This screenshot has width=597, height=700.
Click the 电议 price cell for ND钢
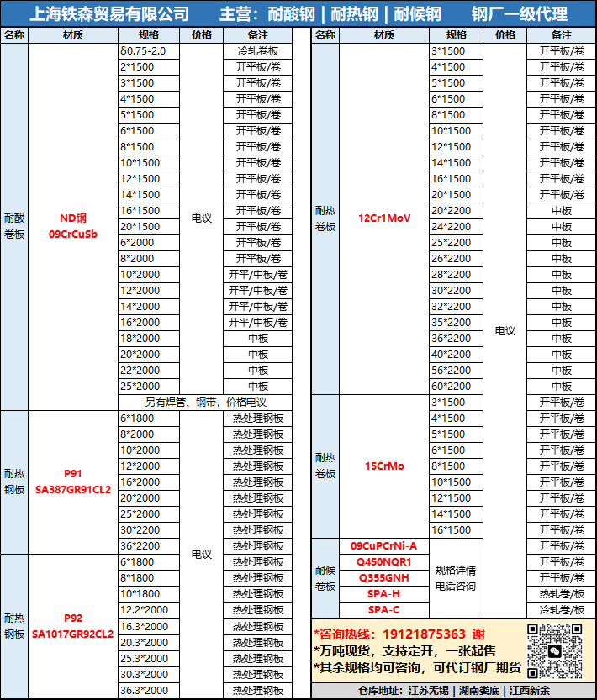(x=202, y=218)
